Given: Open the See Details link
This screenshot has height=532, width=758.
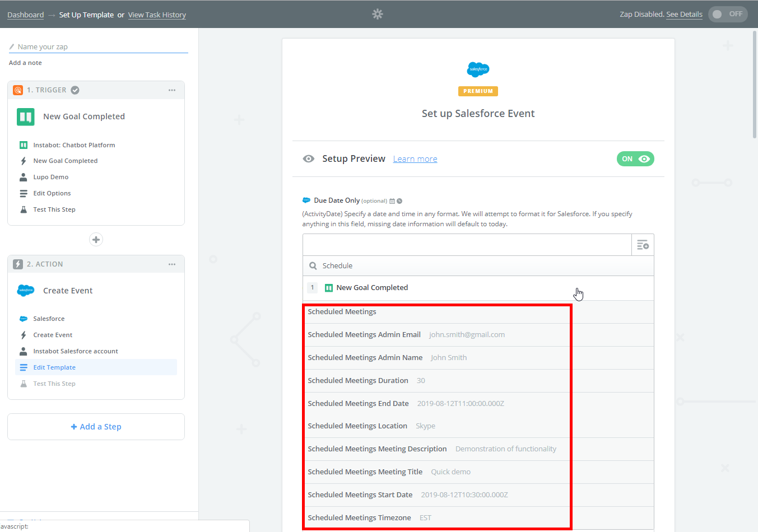Looking at the screenshot, I should pyautogui.click(x=684, y=15).
